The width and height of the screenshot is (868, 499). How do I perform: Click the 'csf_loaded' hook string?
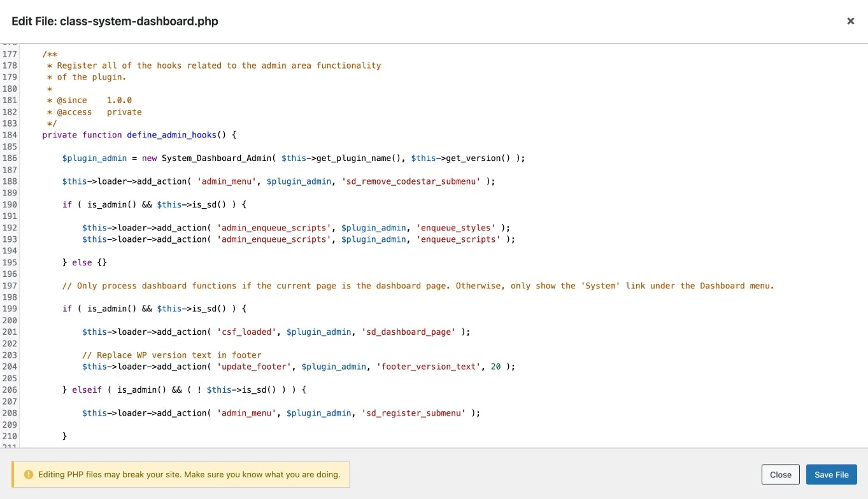[246, 332]
